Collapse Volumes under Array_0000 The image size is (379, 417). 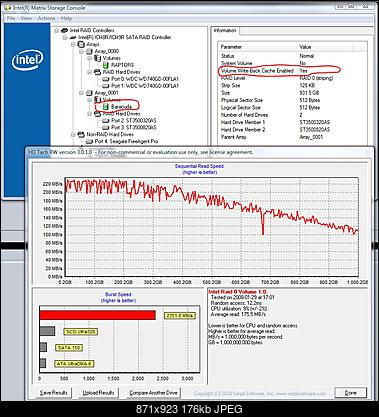[90, 58]
